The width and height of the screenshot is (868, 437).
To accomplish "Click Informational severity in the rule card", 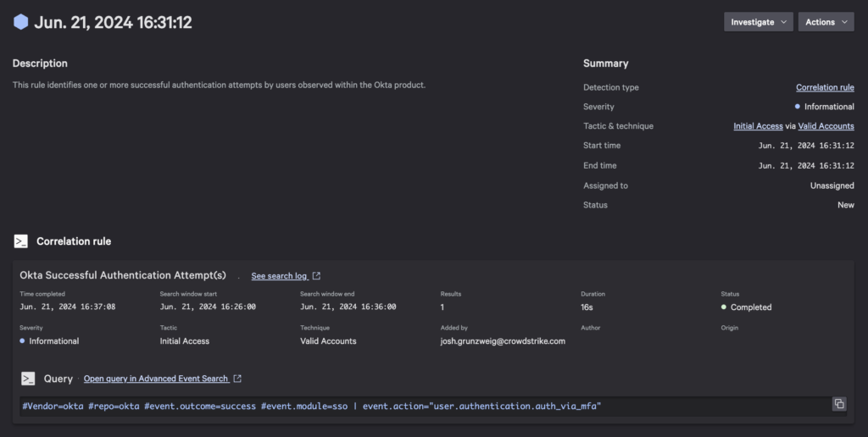I will tap(53, 340).
